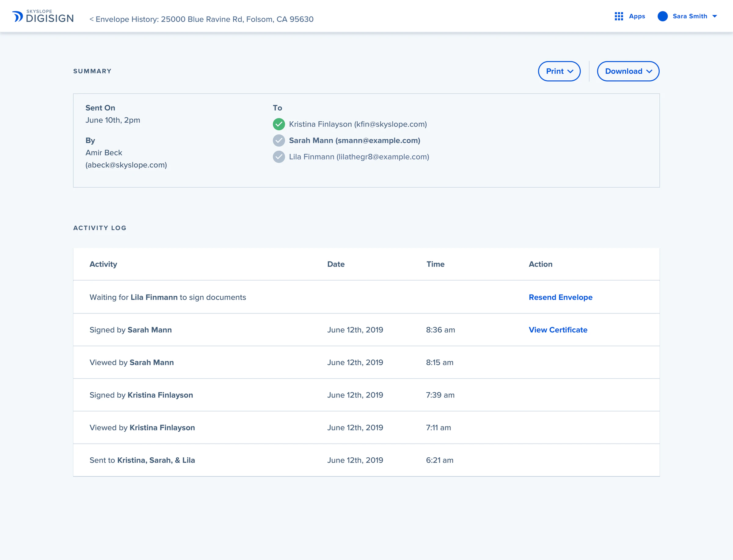
Task: Click 'Signed by Kristina Finlayson' activity
Action: (141, 395)
